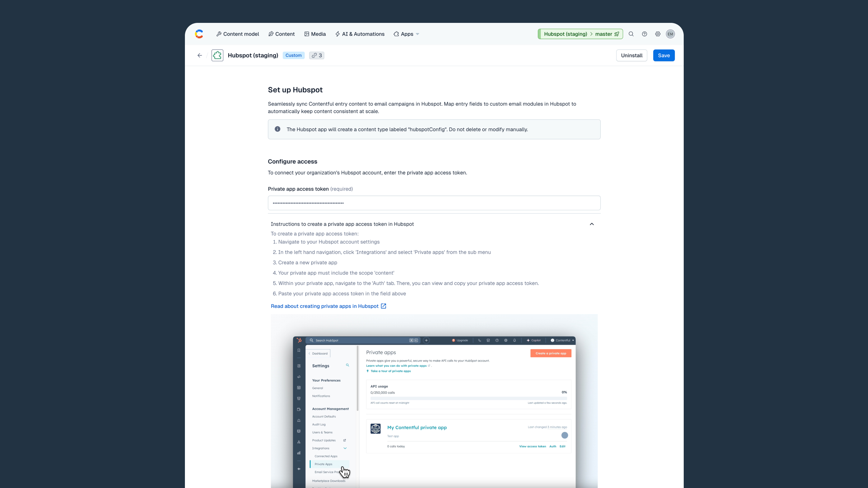Click the external link icon after the Hubspot link

[383, 306]
